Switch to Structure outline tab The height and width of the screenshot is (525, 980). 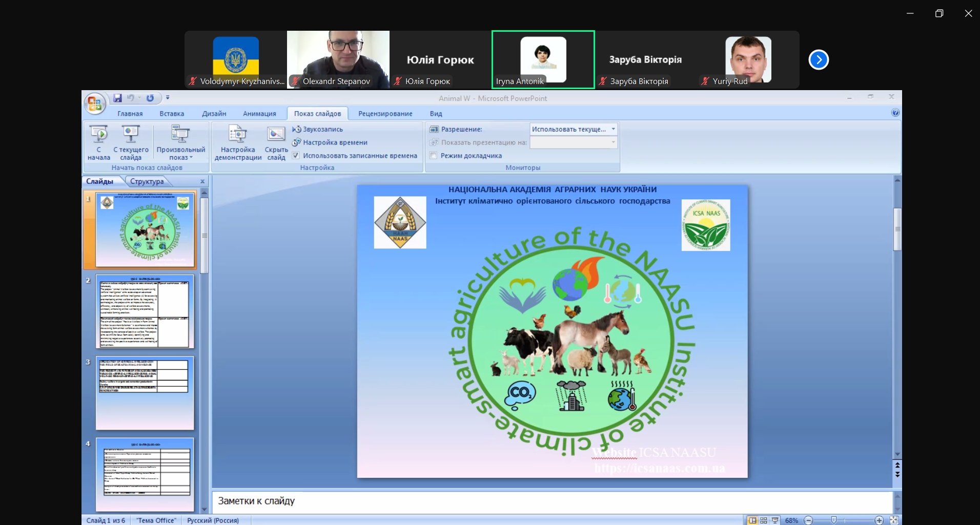147,181
